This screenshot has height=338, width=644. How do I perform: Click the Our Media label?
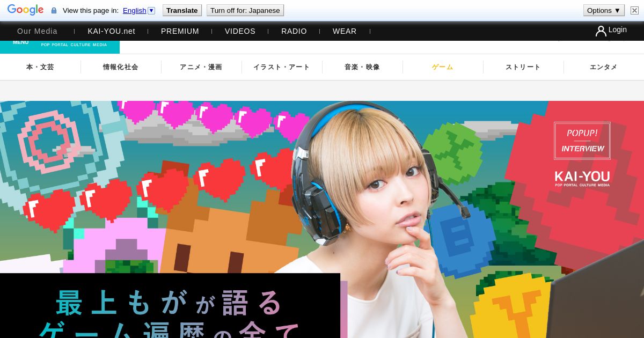[37, 31]
